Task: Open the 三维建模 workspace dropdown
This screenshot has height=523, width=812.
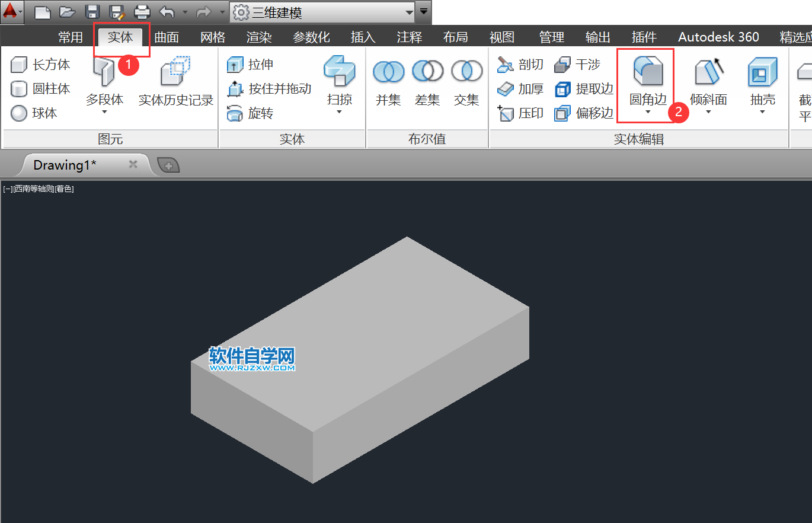Action: 323,11
